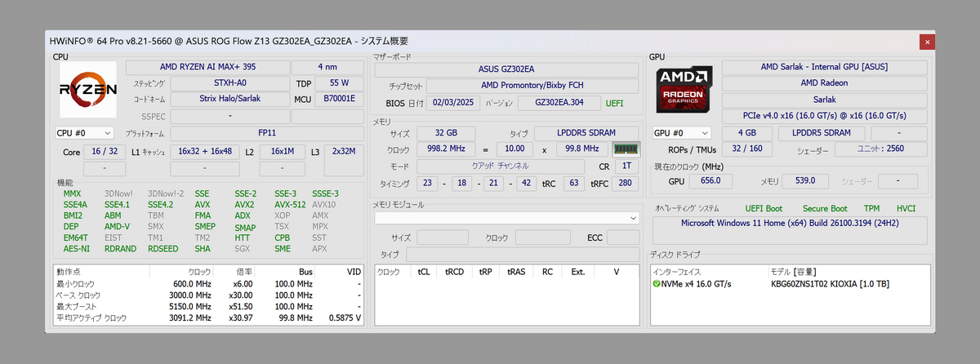Click the Ryzen CPU logo
The width and height of the screenshot is (980, 364).
[x=87, y=91]
